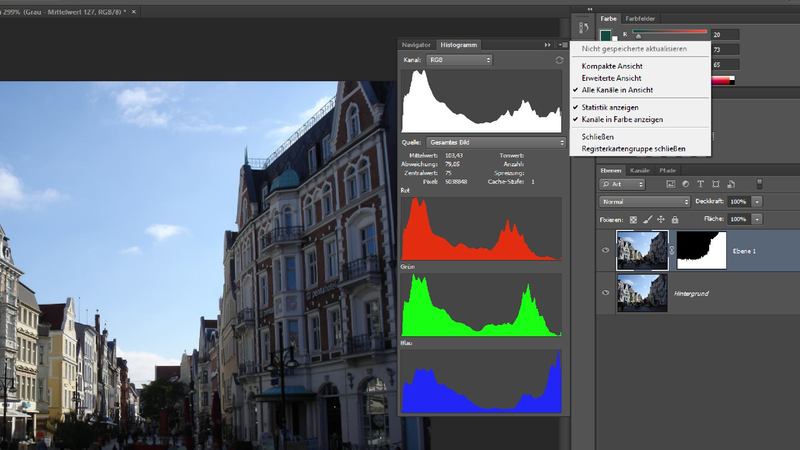Uncheck Statistik anzeigen in the menu
The height and width of the screenshot is (450, 800).
click(610, 107)
